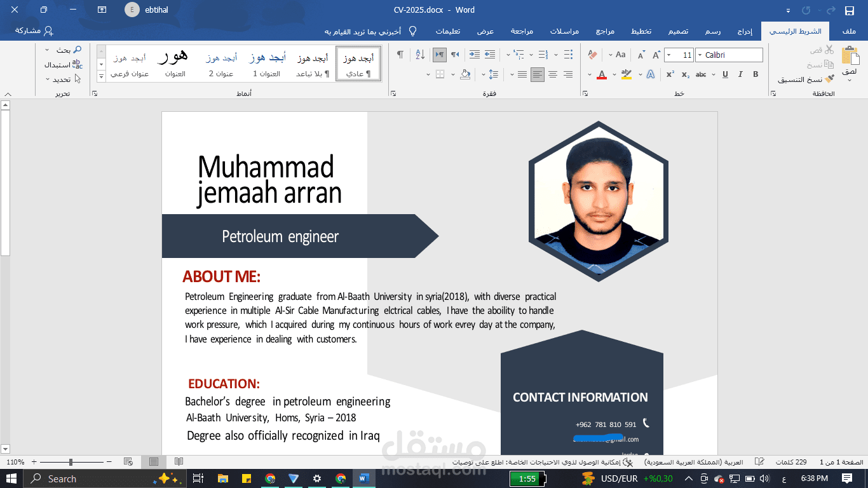Viewport: 868px width, 488px height.
Task: Open the highlight color dropdown arrow
Action: tap(614, 74)
